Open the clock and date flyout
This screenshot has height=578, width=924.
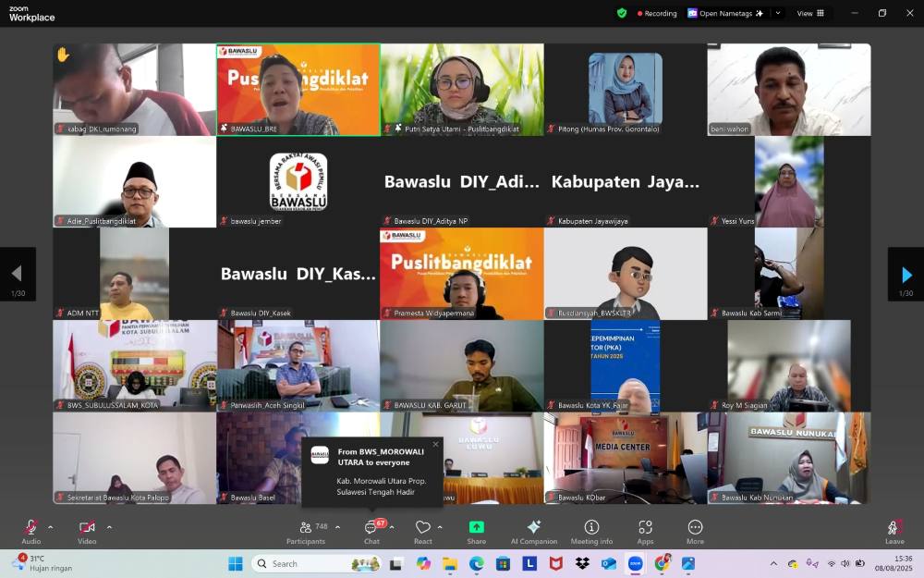point(894,563)
